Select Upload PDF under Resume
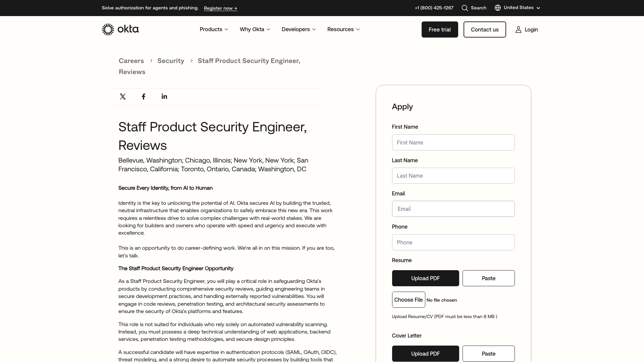The height and width of the screenshot is (362, 644). coord(425,278)
